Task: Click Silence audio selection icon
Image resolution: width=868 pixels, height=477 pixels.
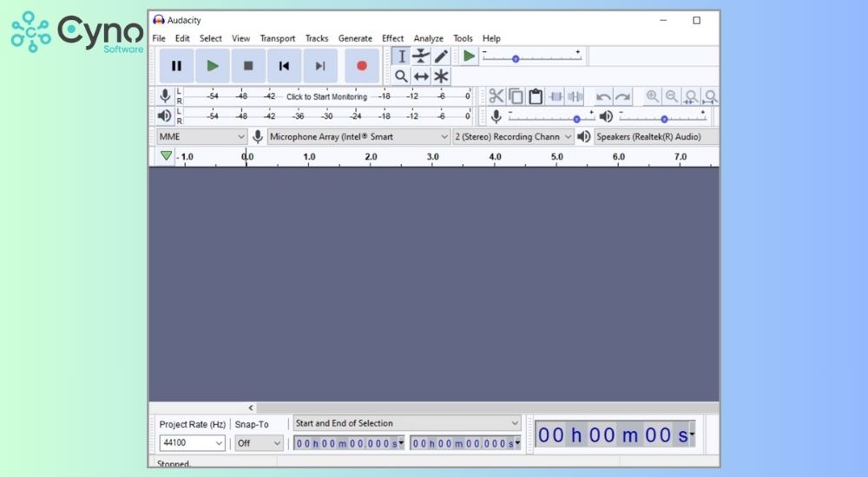Action: pyautogui.click(x=575, y=96)
